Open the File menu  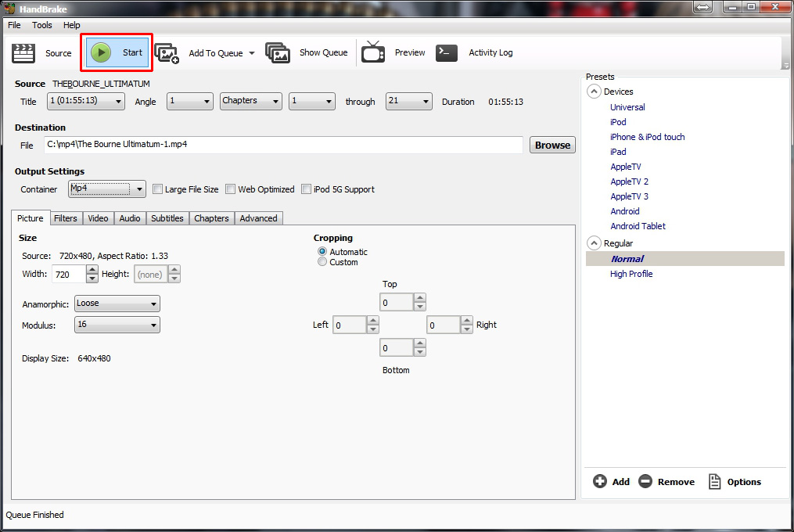coord(14,25)
